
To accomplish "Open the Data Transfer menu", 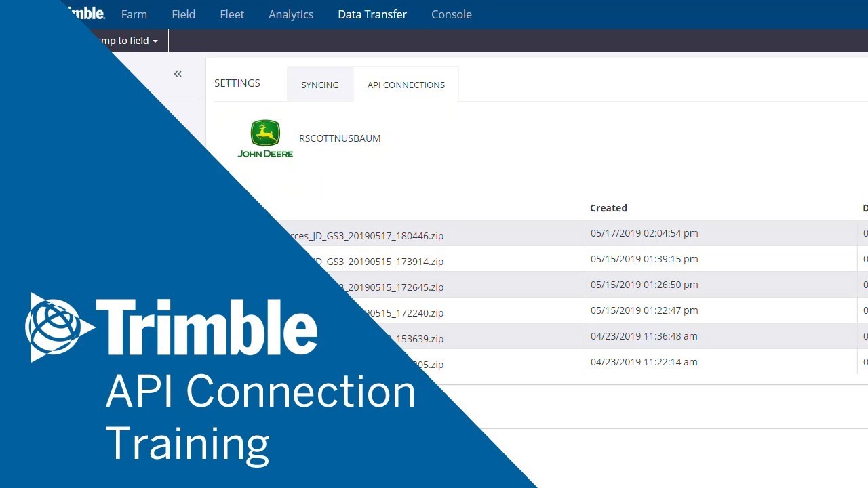I will pos(372,14).
